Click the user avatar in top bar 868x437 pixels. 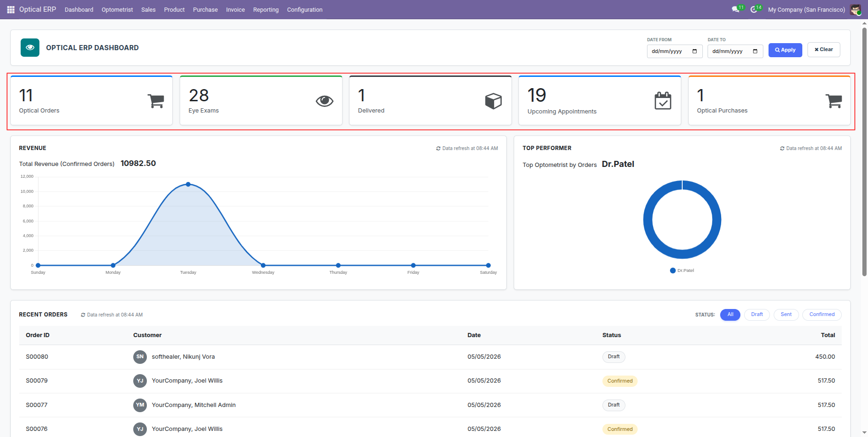point(855,9)
